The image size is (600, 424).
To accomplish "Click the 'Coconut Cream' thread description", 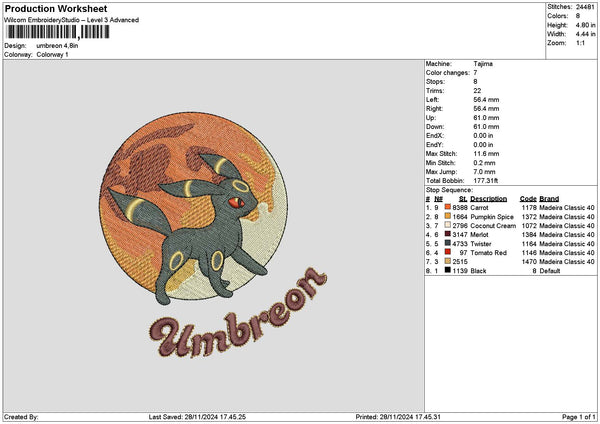I will click(x=493, y=225).
